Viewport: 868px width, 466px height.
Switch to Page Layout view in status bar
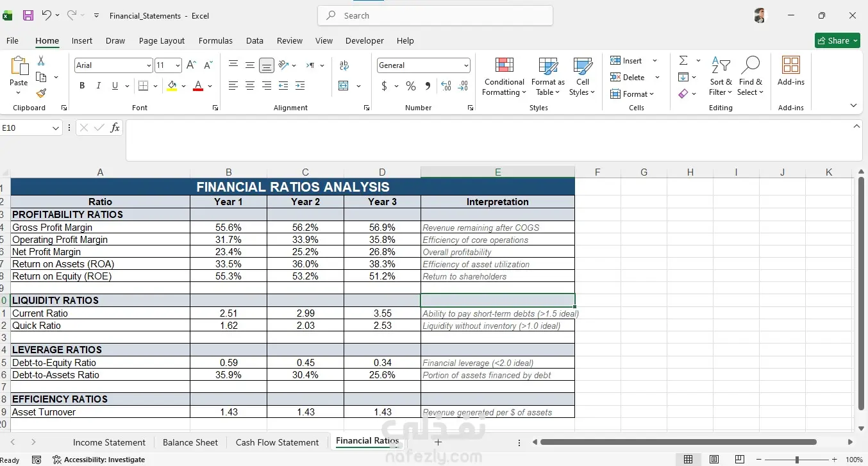(714, 460)
